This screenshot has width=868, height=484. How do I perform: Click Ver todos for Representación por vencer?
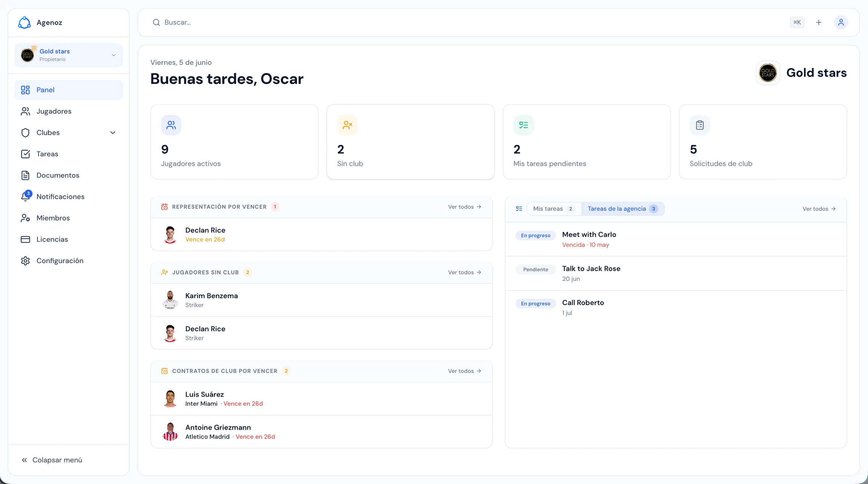pos(465,207)
